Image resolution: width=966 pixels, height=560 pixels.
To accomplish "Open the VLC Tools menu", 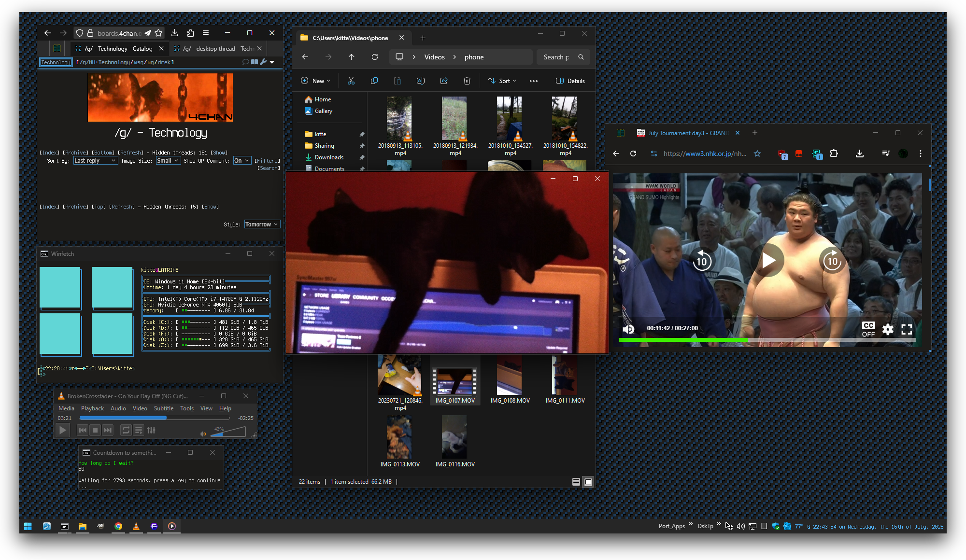I will point(187,408).
